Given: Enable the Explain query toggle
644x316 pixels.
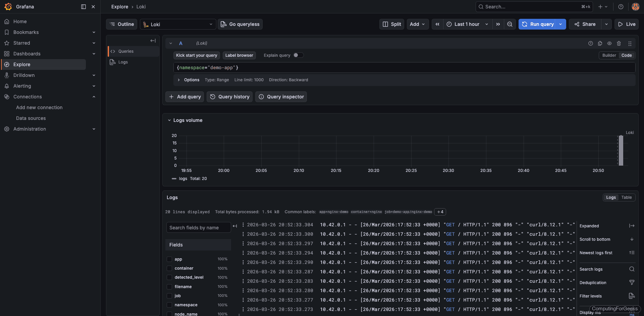Looking at the screenshot, I should (298, 55).
